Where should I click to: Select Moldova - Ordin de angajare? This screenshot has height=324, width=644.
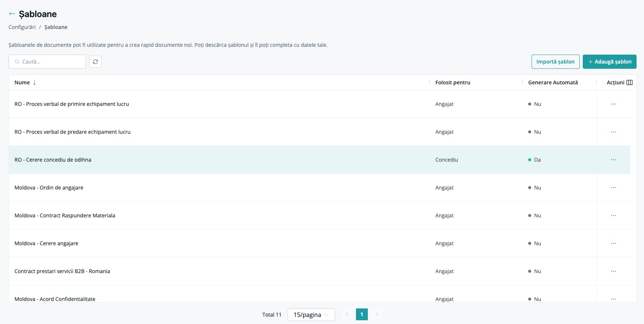click(x=49, y=188)
